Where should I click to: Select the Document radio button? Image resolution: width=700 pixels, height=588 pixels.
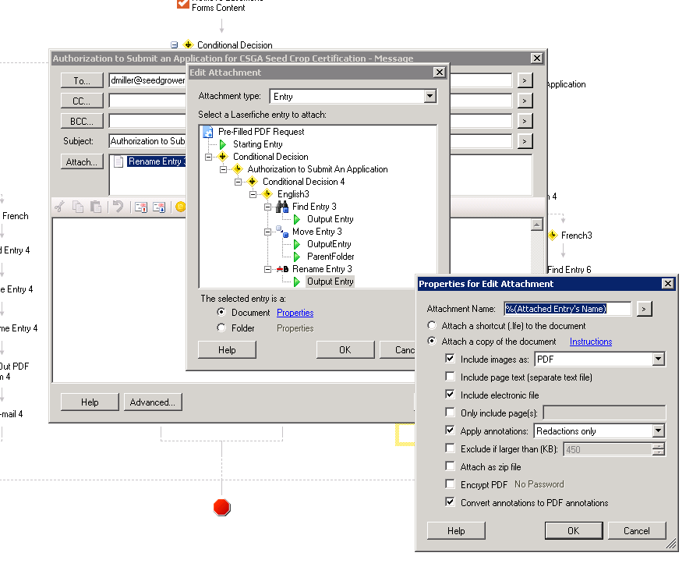221,312
